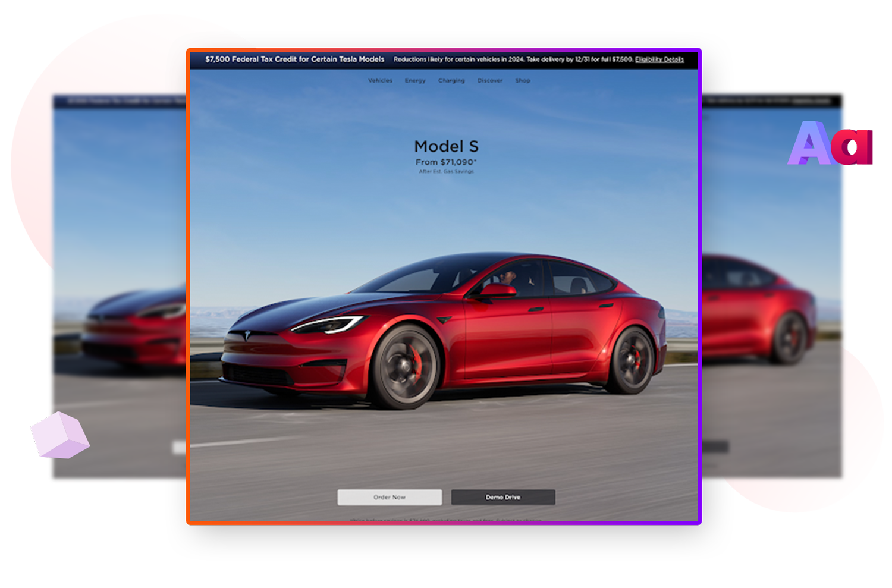
Task: Click the Reductions likely banner text
Action: coord(513,59)
